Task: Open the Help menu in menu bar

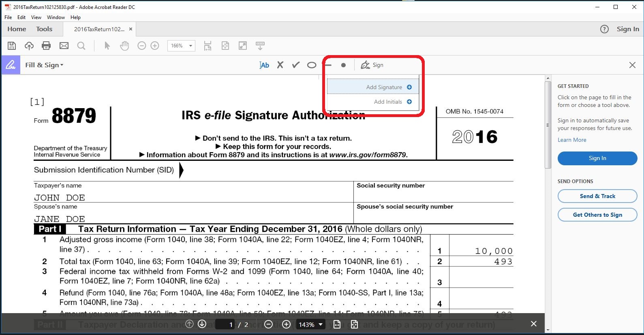Action: coord(75,17)
